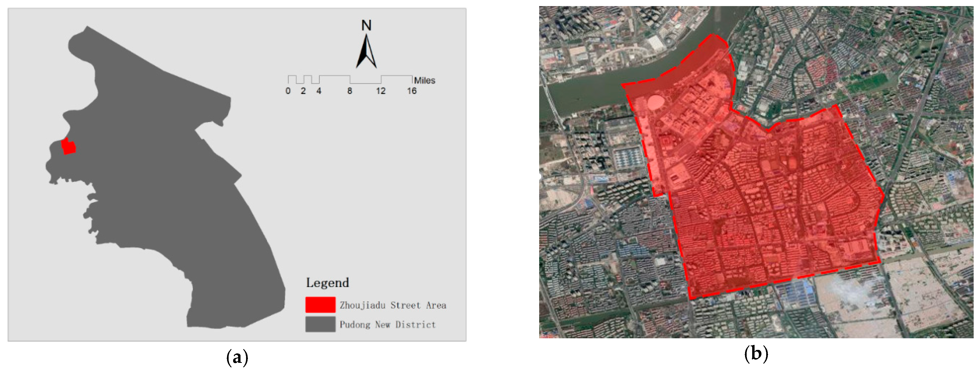980x375 pixels.
Task: Click the letter N above north arrow
Action: coord(366,25)
